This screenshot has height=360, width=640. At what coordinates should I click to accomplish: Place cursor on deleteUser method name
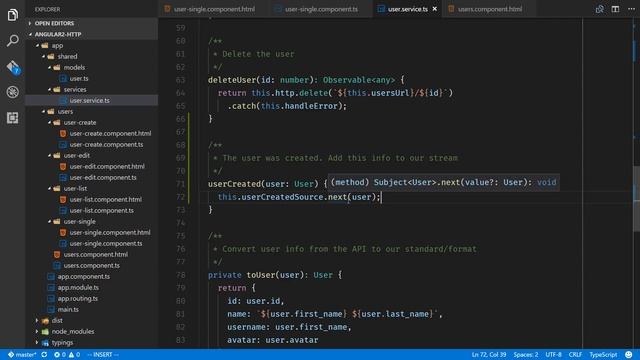[232, 80]
